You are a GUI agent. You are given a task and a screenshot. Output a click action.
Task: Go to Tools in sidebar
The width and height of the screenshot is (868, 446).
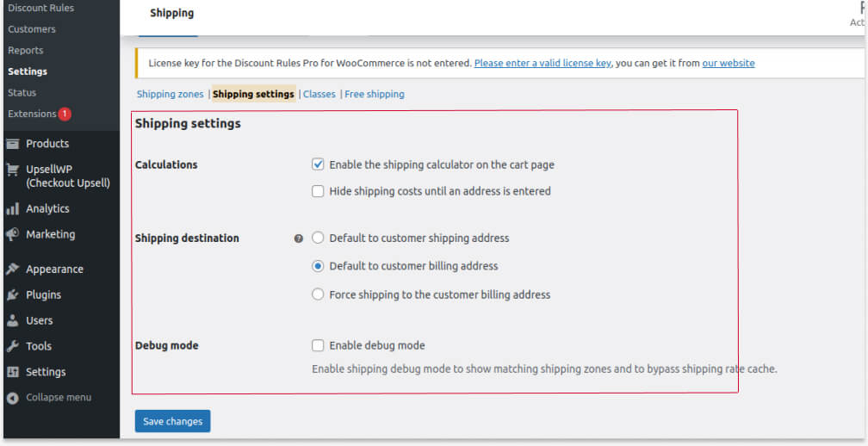tap(39, 346)
